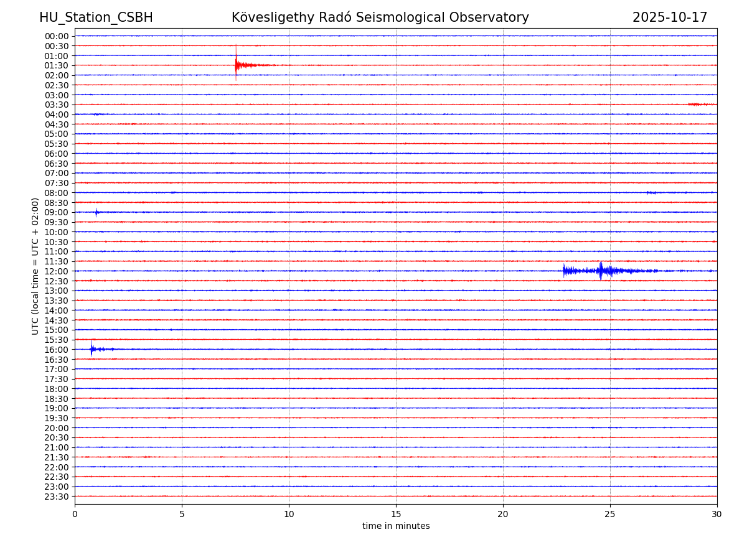Click the large red seismic event on the 01:30 trace
Screen dimensions: 747x560
point(237,65)
